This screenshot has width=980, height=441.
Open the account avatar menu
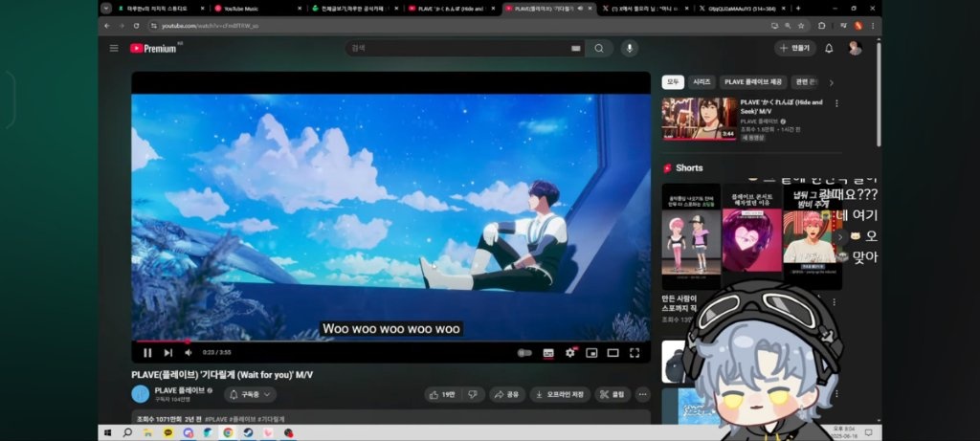point(855,48)
